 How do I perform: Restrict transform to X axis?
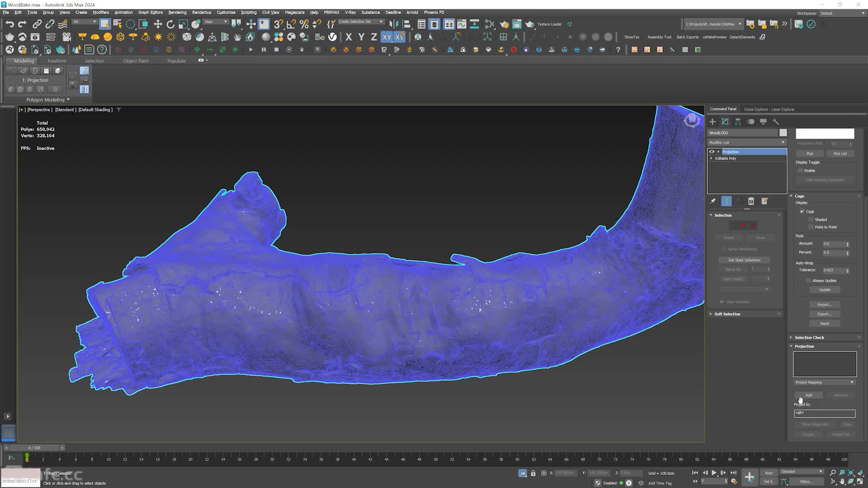coord(349,37)
